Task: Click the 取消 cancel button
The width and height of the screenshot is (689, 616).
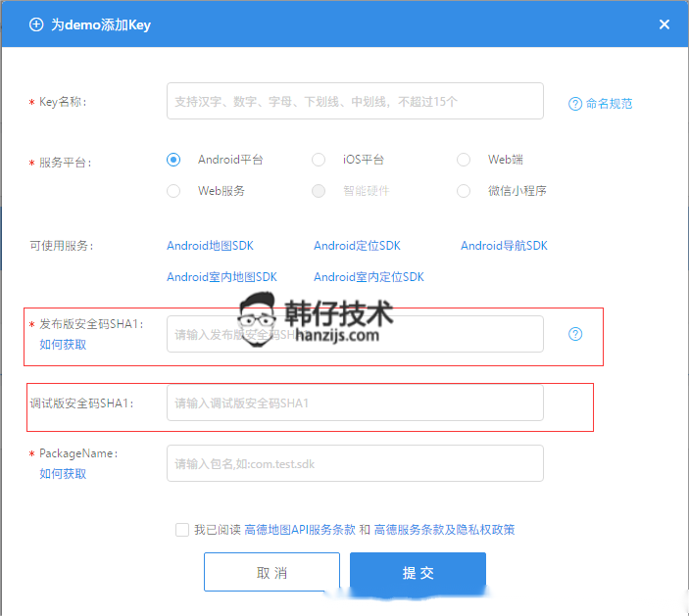Action: click(271, 572)
